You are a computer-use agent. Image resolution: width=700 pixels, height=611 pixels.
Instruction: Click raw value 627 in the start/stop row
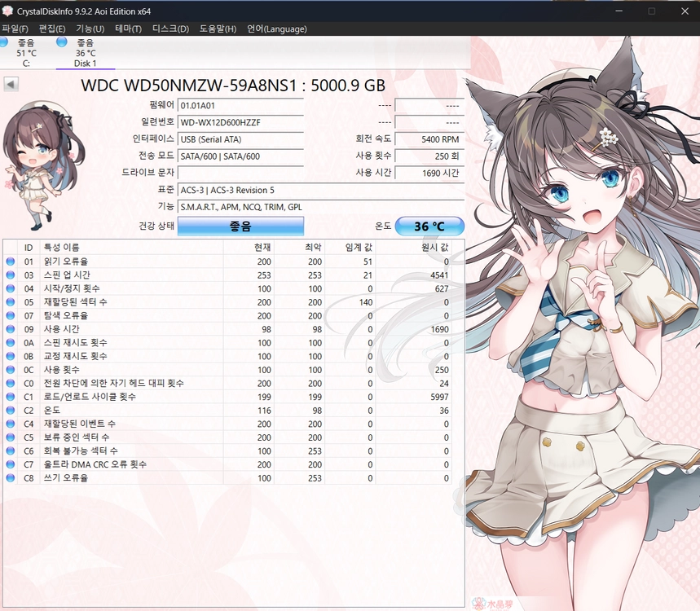pos(442,288)
